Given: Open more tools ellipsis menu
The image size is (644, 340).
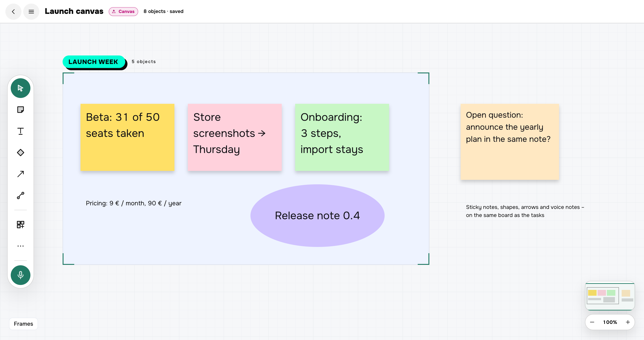Looking at the screenshot, I should tap(21, 246).
